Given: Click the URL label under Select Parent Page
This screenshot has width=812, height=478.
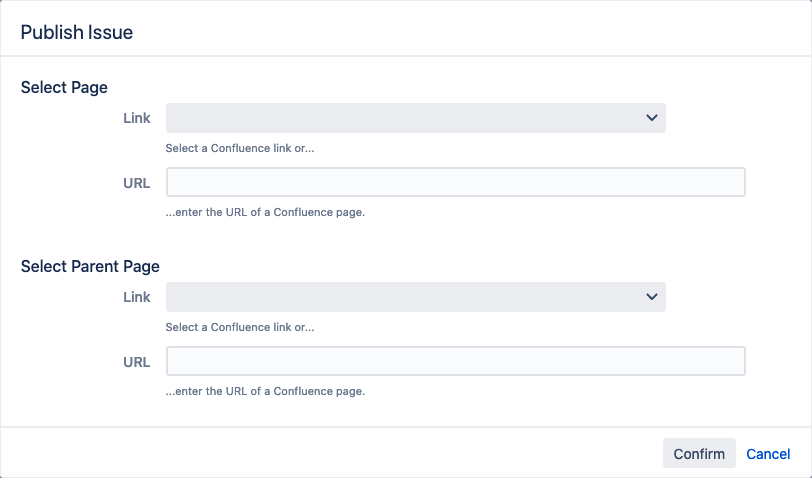Looking at the screenshot, I should tap(137, 362).
